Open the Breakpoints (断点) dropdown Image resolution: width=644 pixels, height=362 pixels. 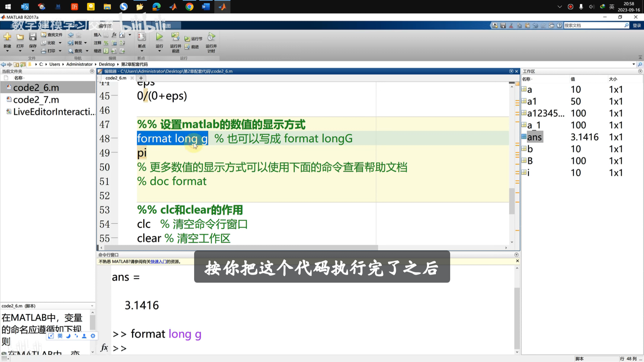(142, 51)
